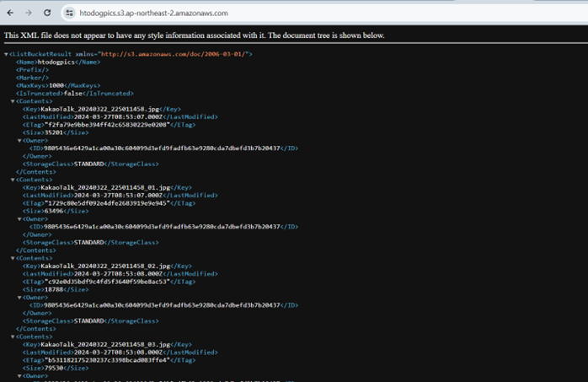Click the empty Prefix tag line
The height and width of the screenshot is (382, 588).
pos(32,70)
